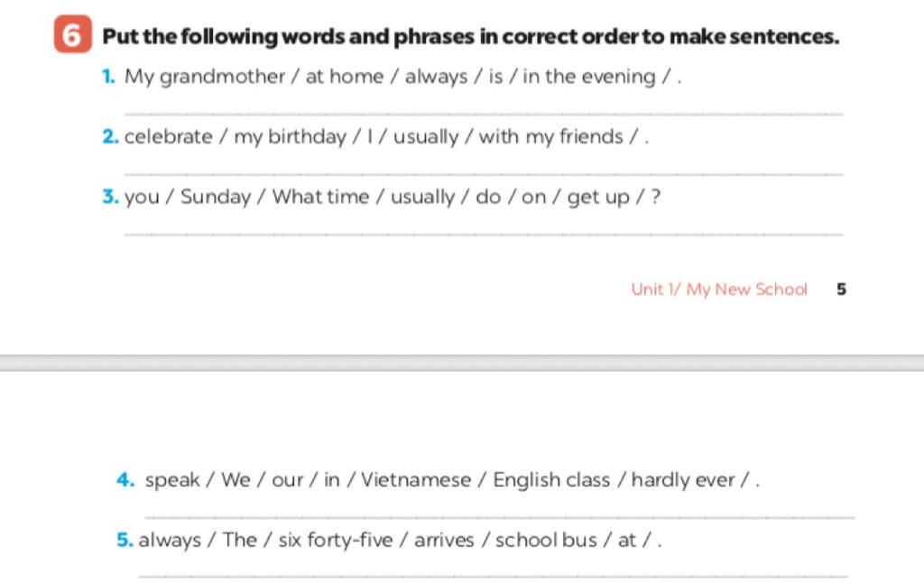Click the gray page break divider
The width and height of the screenshot is (924, 584).
coord(462,363)
